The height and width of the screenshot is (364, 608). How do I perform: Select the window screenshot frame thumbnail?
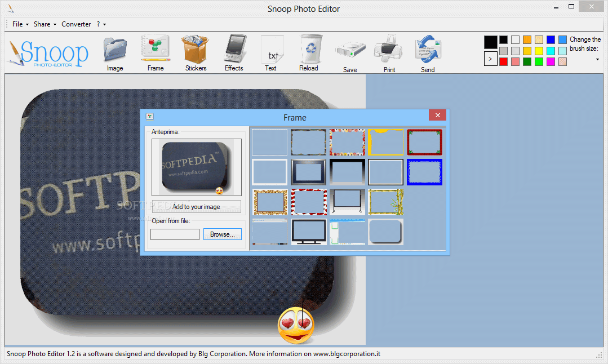(x=270, y=232)
